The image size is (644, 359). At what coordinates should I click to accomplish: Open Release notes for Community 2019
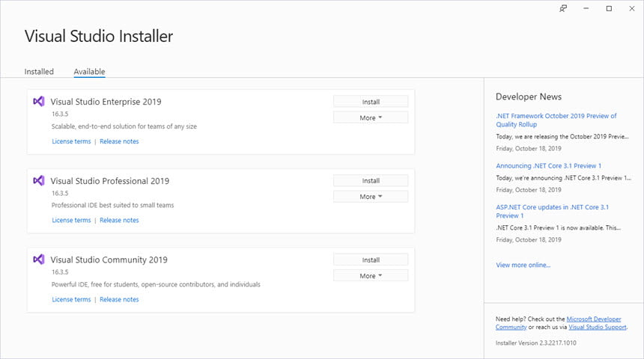click(119, 299)
